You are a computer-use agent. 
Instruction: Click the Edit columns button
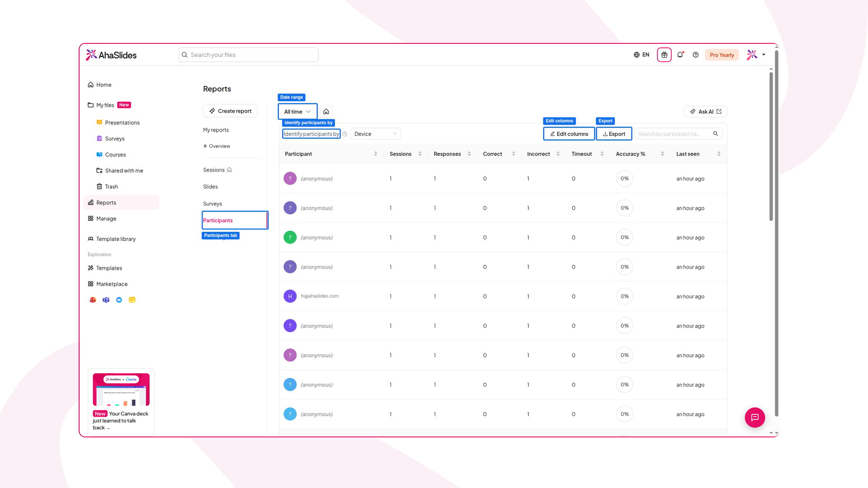pos(569,134)
